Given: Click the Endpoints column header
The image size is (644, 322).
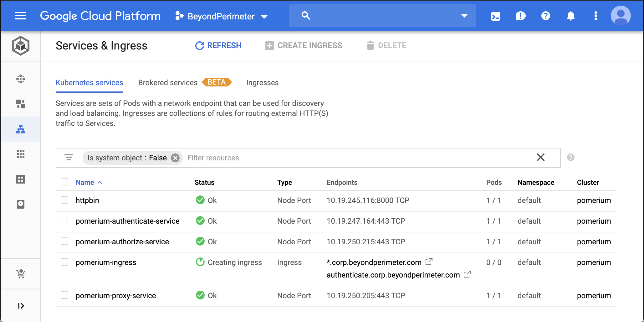Looking at the screenshot, I should coord(342,182).
